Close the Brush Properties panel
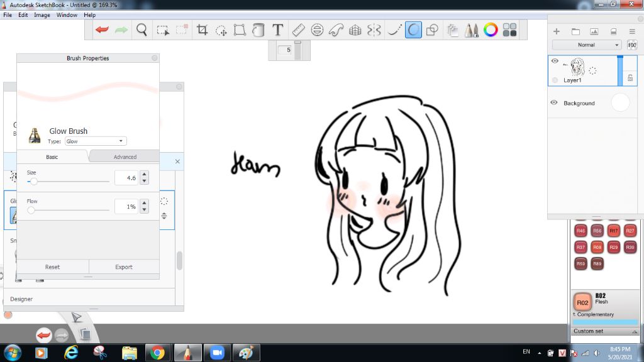644x362 pixels. [155, 58]
